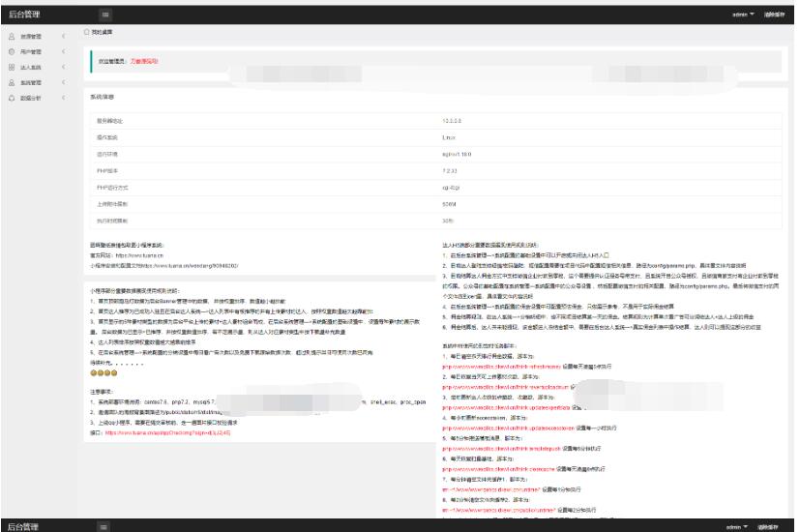The image size is (800, 532).
Task: Switch to the 我的桌面 tab
Action: click(x=102, y=32)
